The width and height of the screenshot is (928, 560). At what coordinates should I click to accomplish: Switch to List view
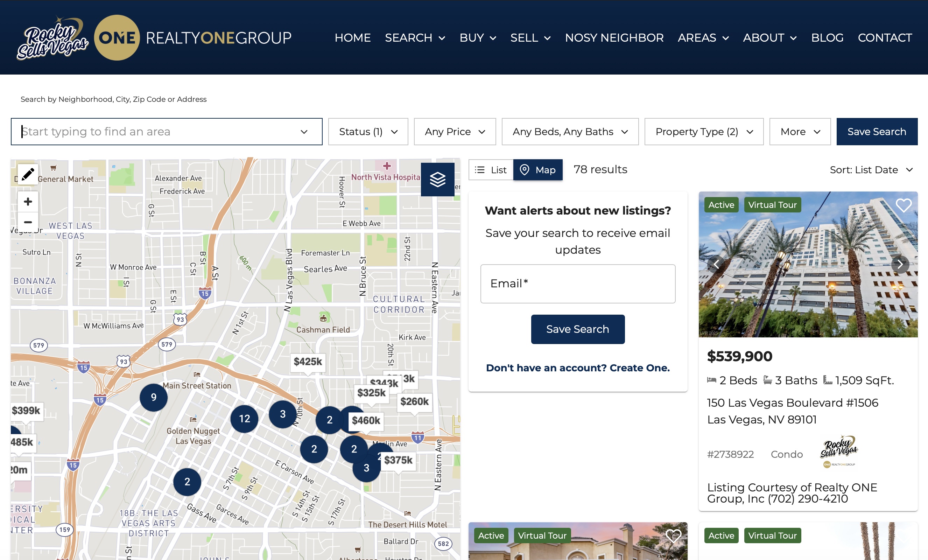[491, 170]
